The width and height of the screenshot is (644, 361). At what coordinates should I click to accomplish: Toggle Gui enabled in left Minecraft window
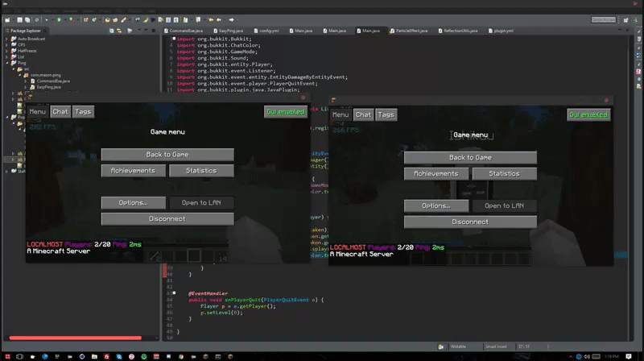click(x=286, y=112)
